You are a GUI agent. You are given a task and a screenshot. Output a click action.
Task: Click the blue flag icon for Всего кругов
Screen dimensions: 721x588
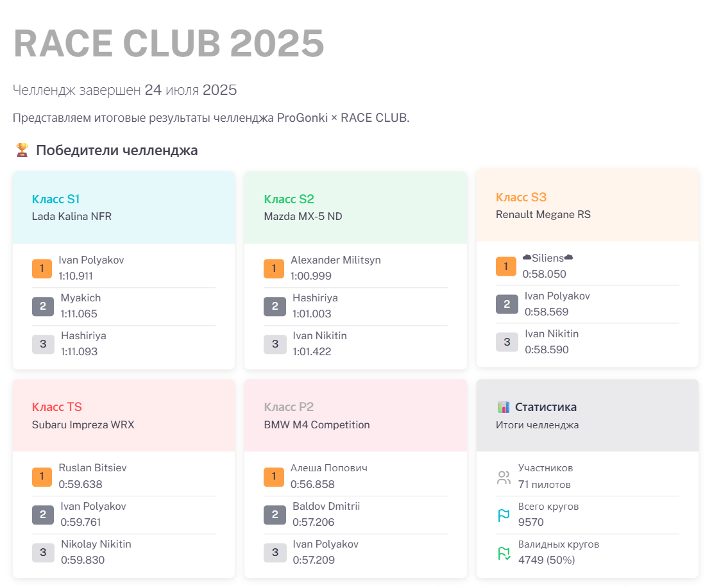tap(504, 515)
